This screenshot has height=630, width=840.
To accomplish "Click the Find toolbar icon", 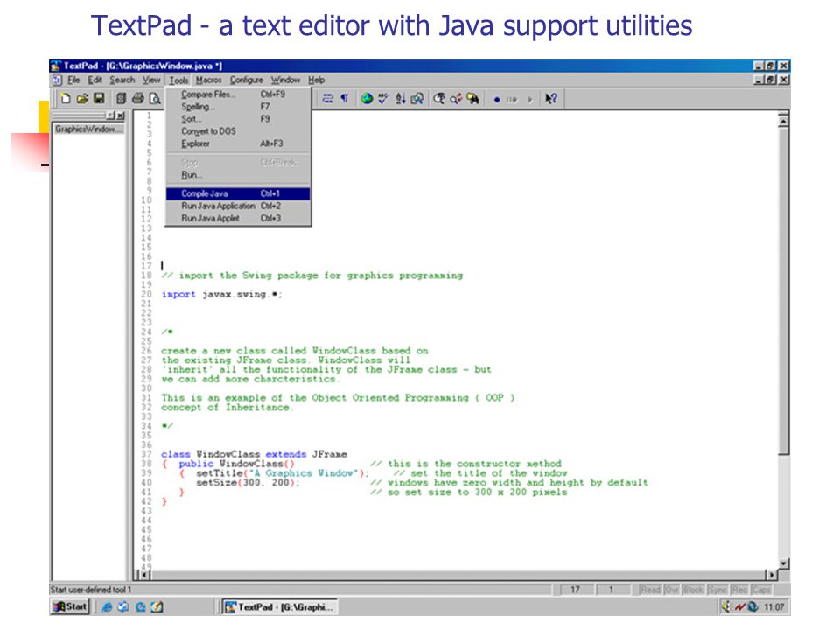I will (439, 99).
